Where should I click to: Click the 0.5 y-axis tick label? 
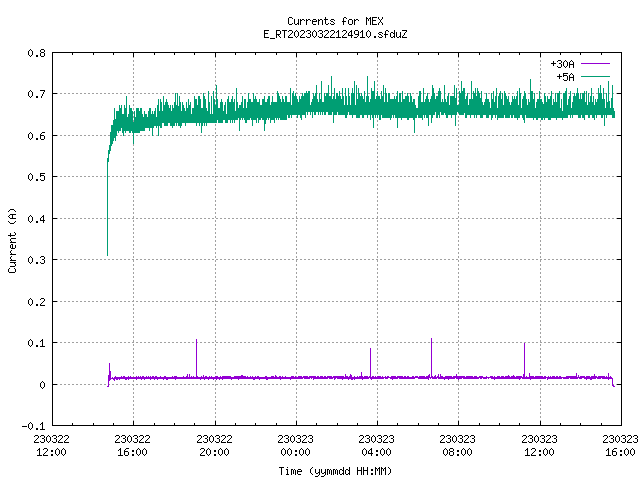tap(36, 177)
